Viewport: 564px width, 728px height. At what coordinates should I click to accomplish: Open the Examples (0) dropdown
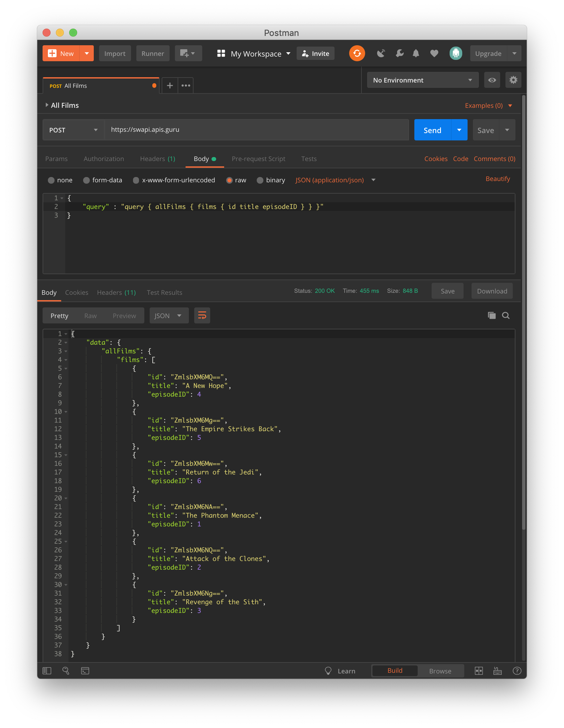pos(488,105)
